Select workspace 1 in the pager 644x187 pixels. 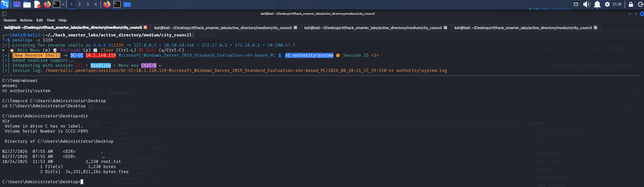71,4
